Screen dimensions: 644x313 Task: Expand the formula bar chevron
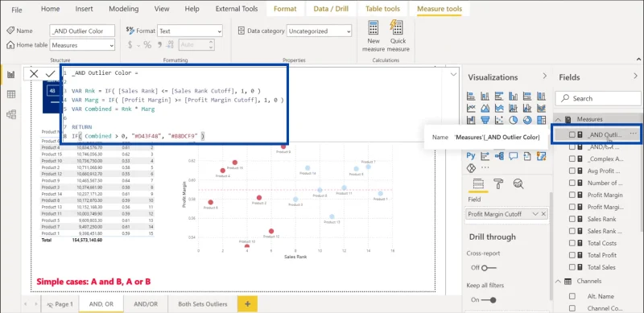pos(454,74)
